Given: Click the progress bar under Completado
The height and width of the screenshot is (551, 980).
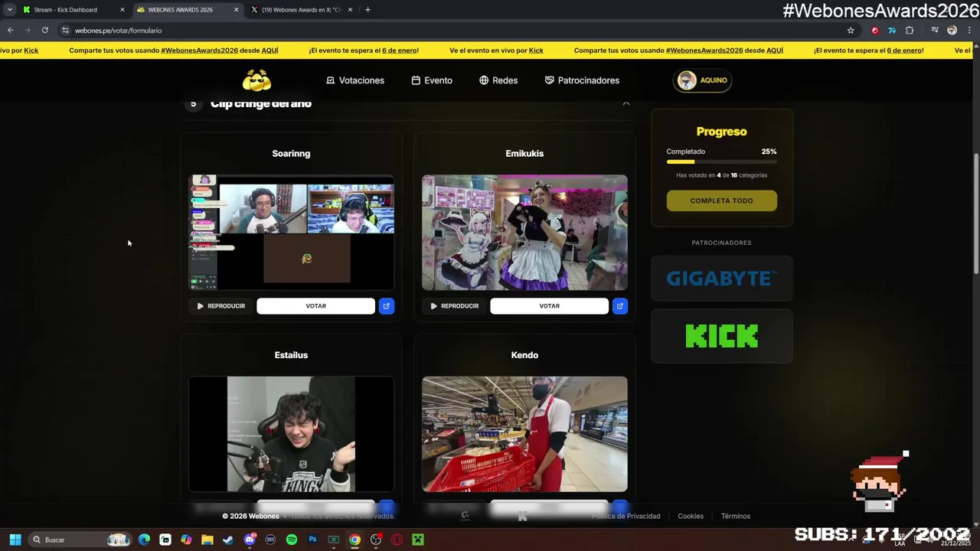Looking at the screenshot, I should (722, 161).
